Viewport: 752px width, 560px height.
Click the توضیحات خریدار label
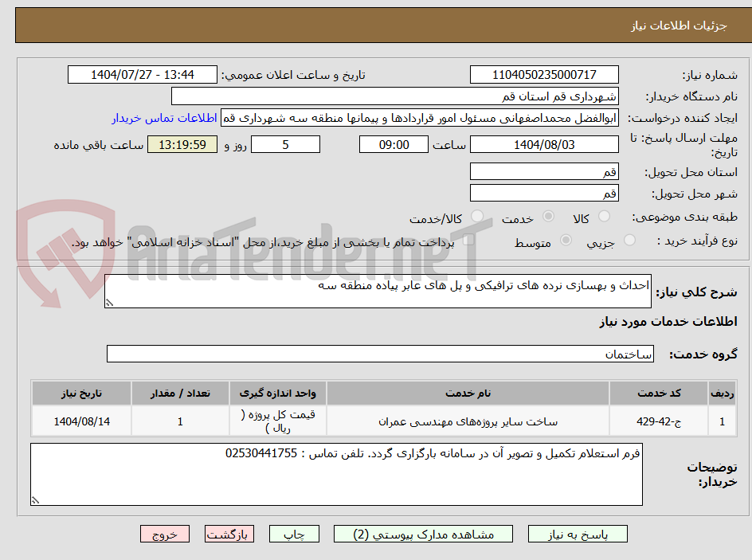[712, 474]
